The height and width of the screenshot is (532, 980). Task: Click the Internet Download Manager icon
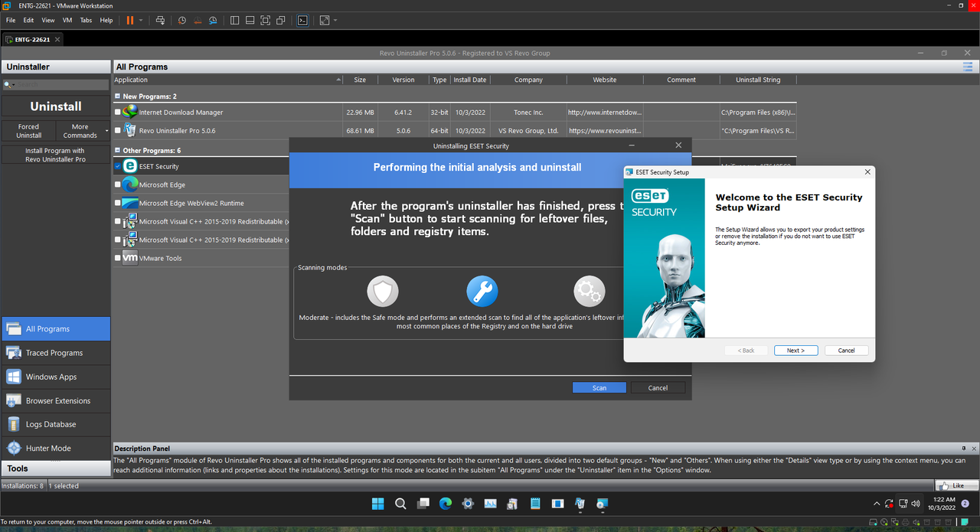(x=130, y=112)
